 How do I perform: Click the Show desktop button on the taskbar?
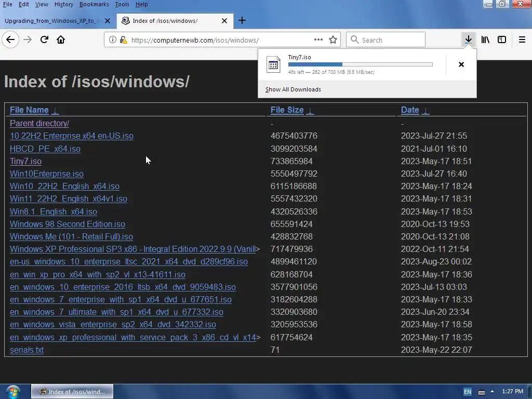pos(530,392)
